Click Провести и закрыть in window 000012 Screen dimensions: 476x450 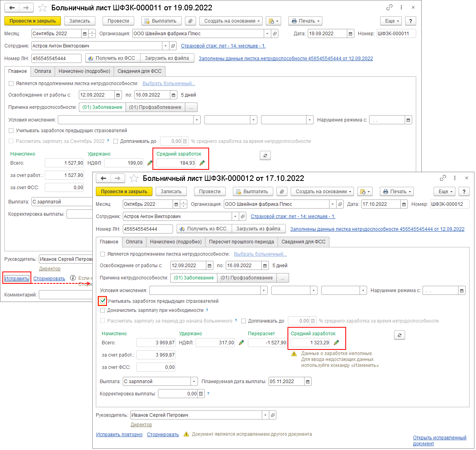pos(124,192)
